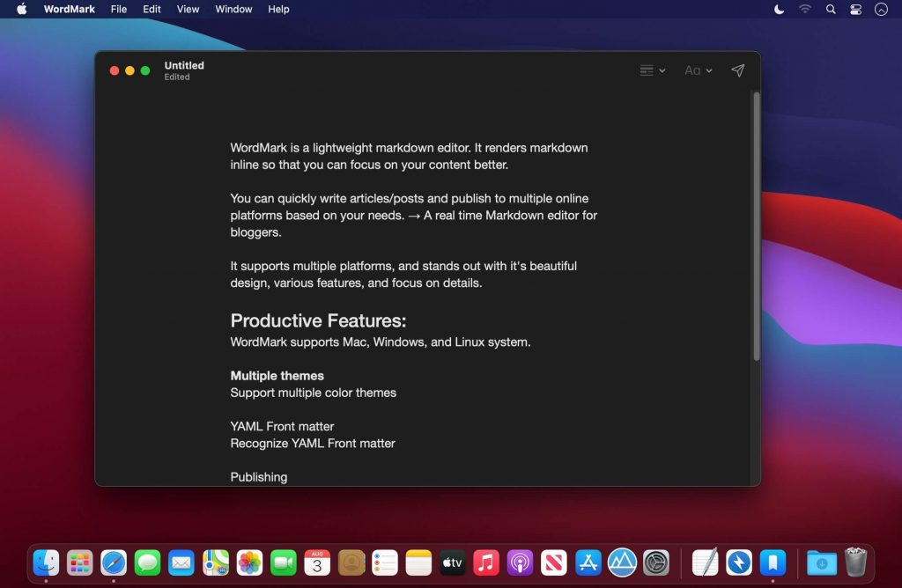902x588 pixels.
Task: Open the App Store from the Dock
Action: click(588, 562)
